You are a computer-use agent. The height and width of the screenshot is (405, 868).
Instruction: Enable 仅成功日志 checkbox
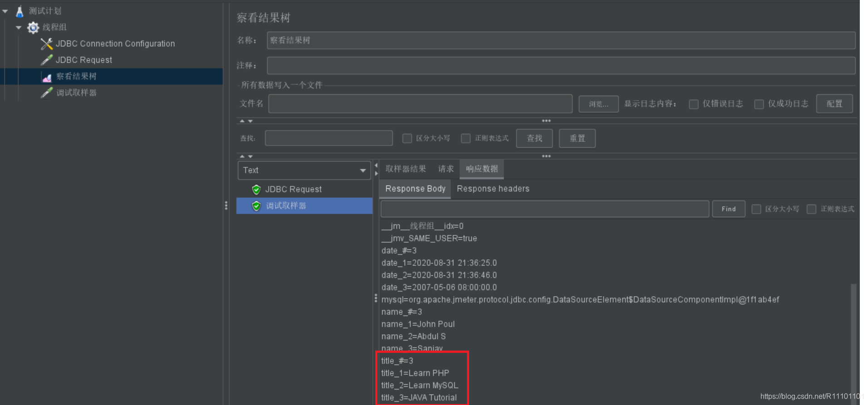click(x=759, y=104)
